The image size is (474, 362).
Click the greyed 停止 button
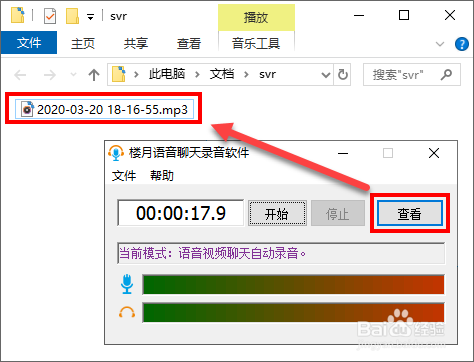coord(338,213)
